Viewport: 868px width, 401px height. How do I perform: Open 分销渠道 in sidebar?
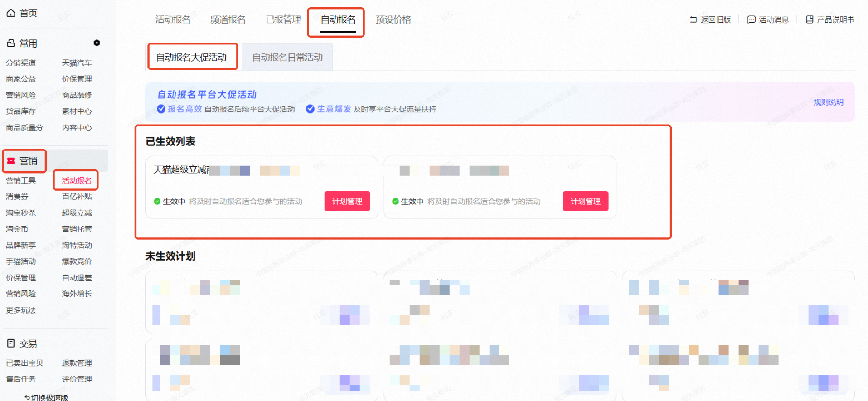[21, 63]
